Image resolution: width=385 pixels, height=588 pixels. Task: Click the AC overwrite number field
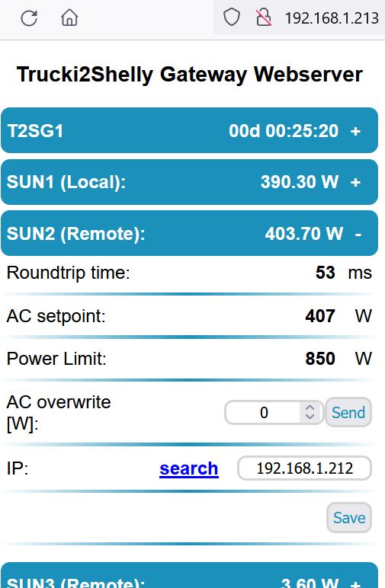click(x=274, y=413)
